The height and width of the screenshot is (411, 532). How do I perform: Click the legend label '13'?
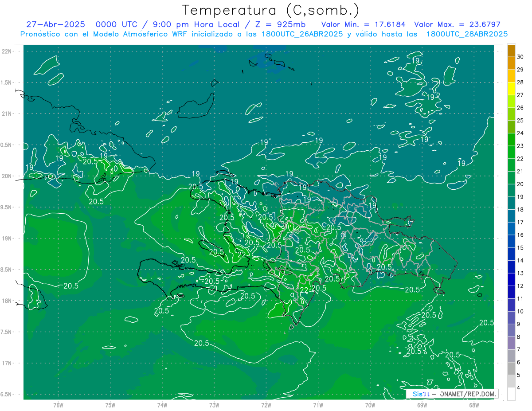tap(520, 273)
